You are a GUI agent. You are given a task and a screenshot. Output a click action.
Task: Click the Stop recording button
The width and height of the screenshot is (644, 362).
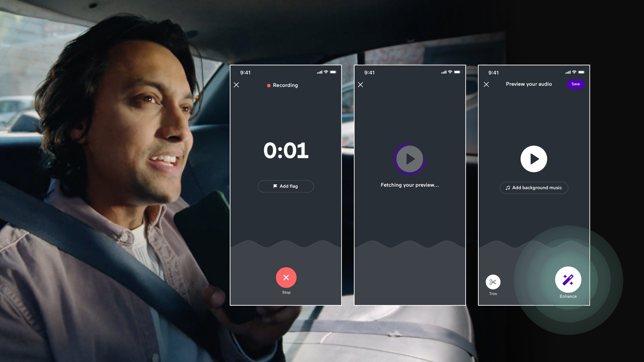click(286, 278)
